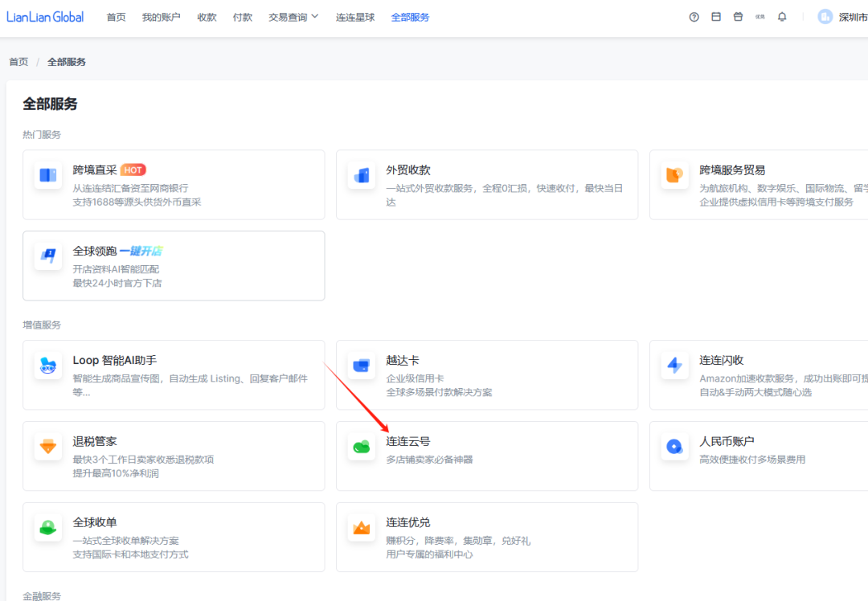The width and height of the screenshot is (868, 601).
Task: Click the 全部服务 top navigation tab
Action: 410,17
